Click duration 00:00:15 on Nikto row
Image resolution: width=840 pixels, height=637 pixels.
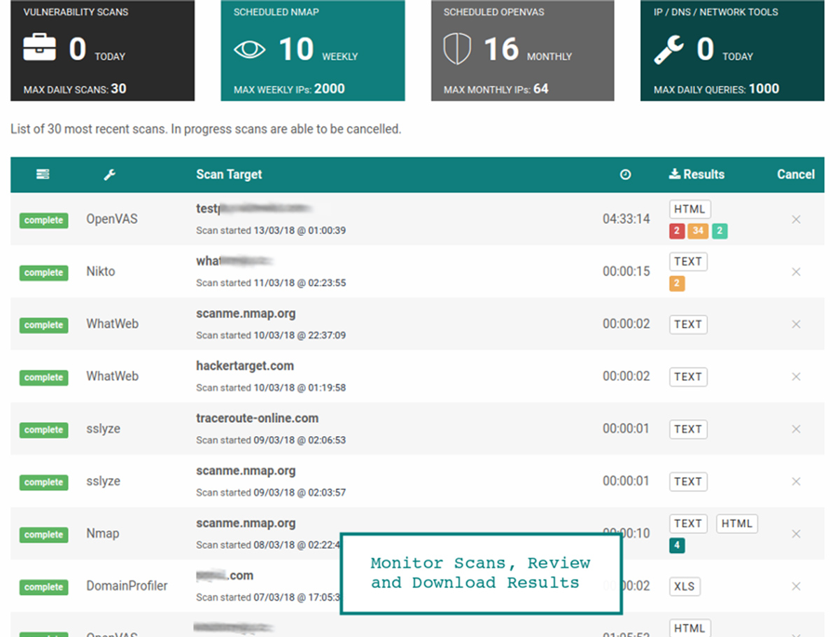coord(626,272)
